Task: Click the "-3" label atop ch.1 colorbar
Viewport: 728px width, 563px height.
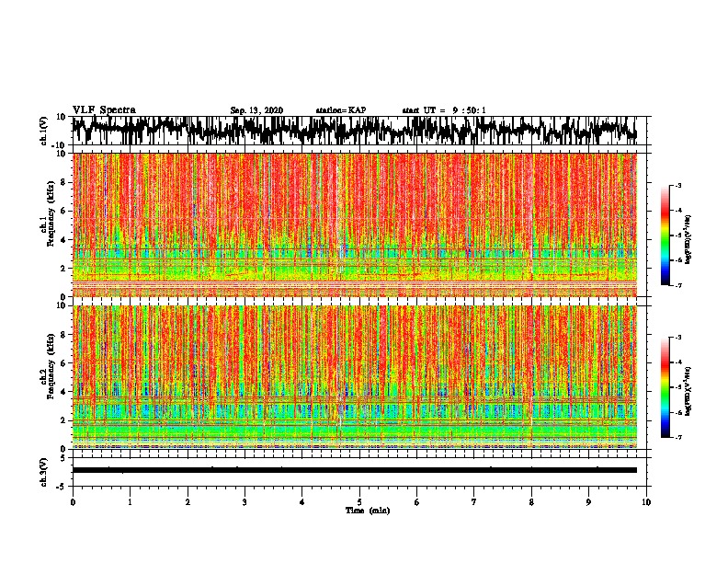Action: [677, 186]
